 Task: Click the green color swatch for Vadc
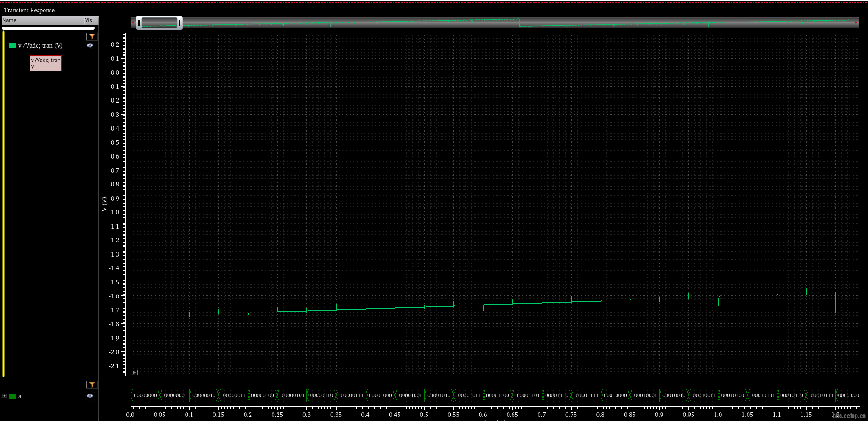pos(12,46)
